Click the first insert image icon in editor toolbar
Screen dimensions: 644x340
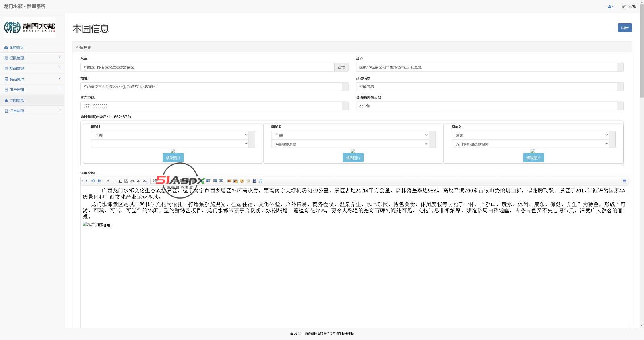click(229, 181)
